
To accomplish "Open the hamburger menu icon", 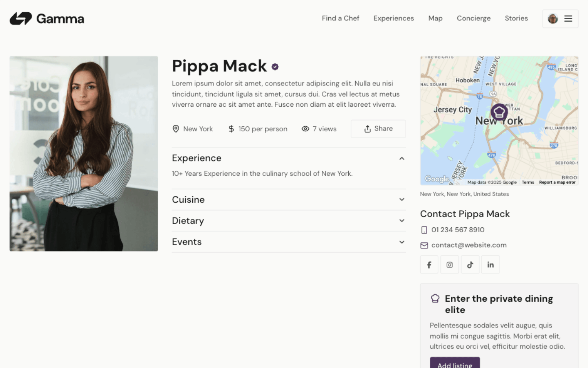I will tap(568, 19).
